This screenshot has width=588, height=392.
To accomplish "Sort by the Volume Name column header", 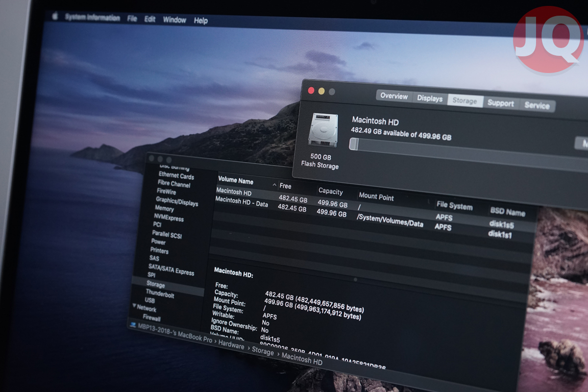I will [236, 180].
